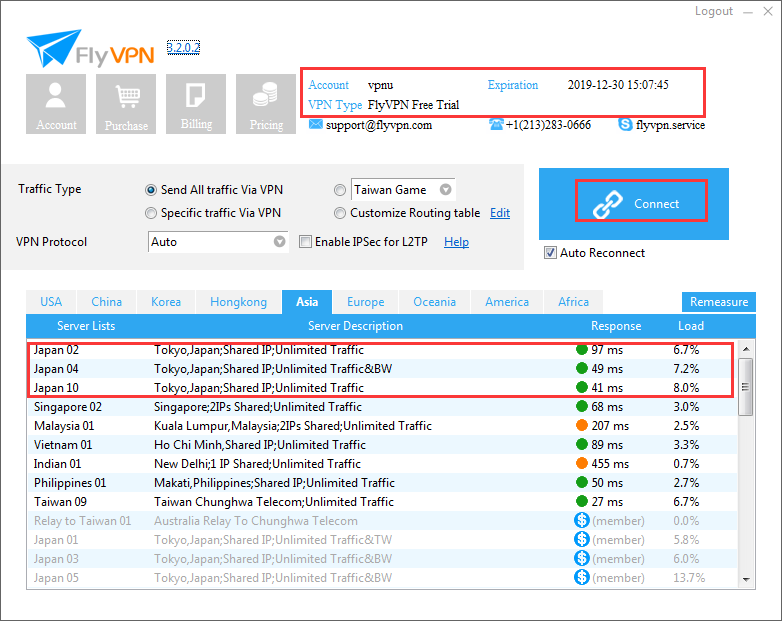
Task: Switch to the America tab
Action: pyautogui.click(x=507, y=302)
